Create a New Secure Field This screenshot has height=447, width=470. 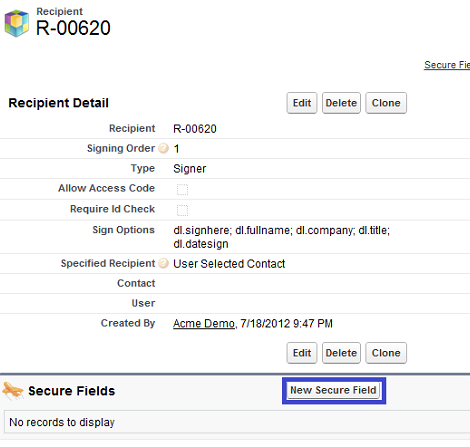[333, 390]
